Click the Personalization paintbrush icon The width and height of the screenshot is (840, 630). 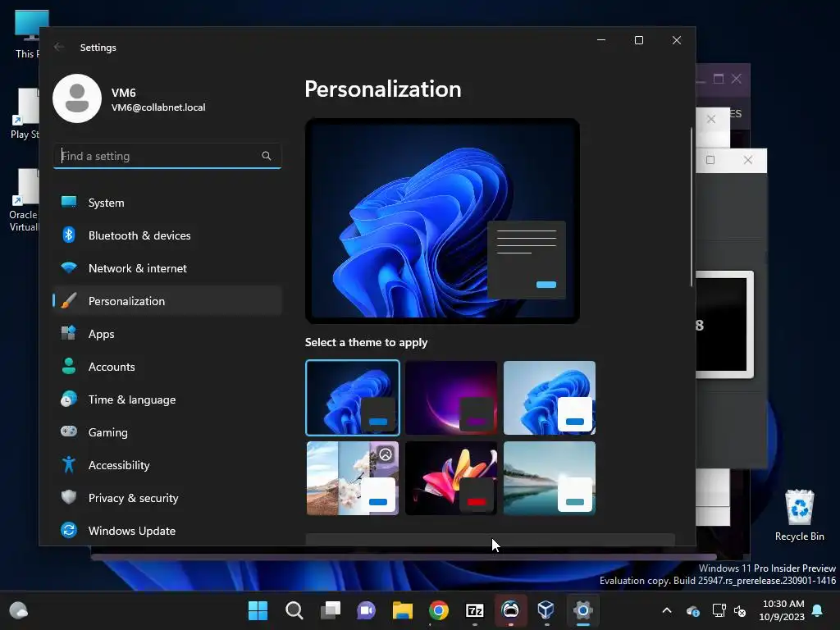(69, 300)
